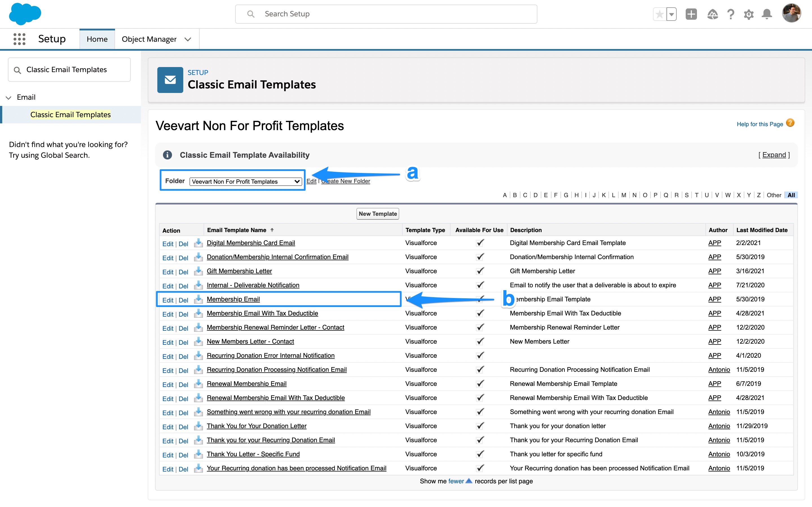Click the Help for this Page icon
The height and width of the screenshot is (507, 812).
(x=791, y=123)
